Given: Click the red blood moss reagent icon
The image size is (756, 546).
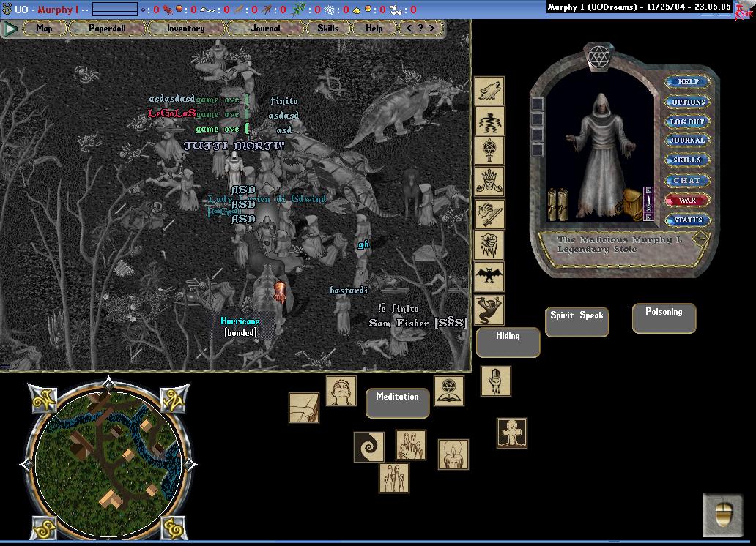Looking at the screenshot, I should (x=168, y=10).
